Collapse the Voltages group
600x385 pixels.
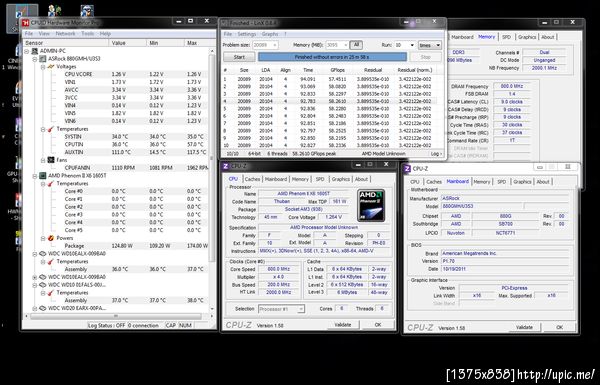43,67
